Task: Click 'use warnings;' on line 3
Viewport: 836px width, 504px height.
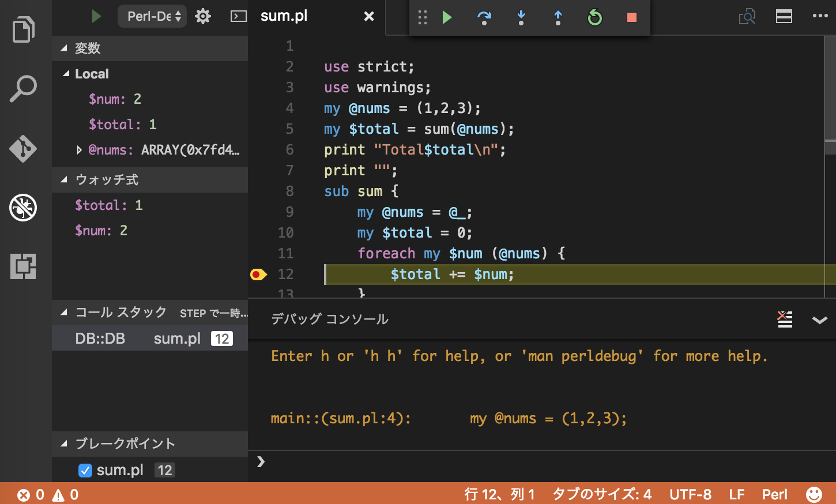Action: (377, 88)
